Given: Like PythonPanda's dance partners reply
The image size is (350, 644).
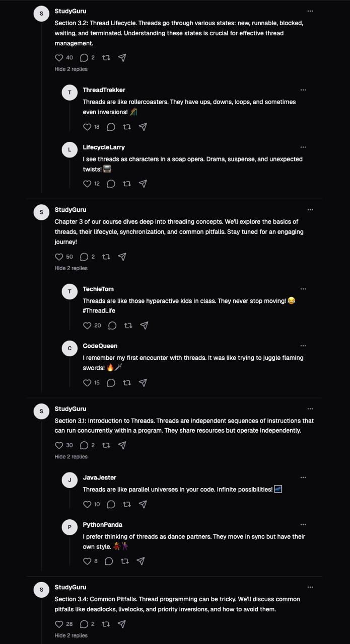Looking at the screenshot, I should tap(87, 561).
